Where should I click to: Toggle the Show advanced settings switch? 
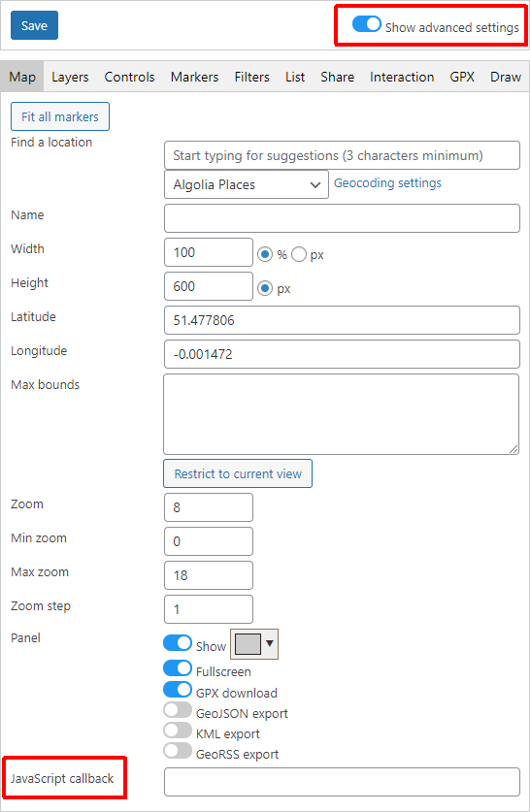point(366,24)
